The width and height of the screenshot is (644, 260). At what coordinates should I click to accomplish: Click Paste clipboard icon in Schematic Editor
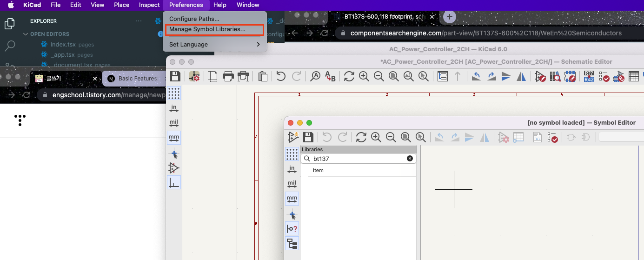(263, 76)
